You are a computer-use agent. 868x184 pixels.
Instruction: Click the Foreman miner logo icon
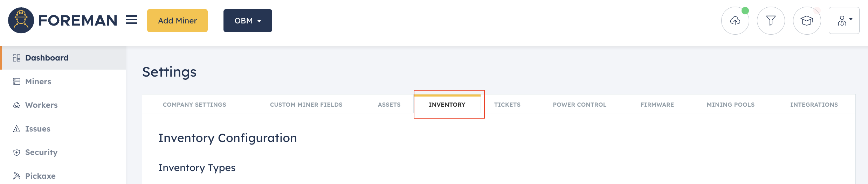[x=21, y=20]
